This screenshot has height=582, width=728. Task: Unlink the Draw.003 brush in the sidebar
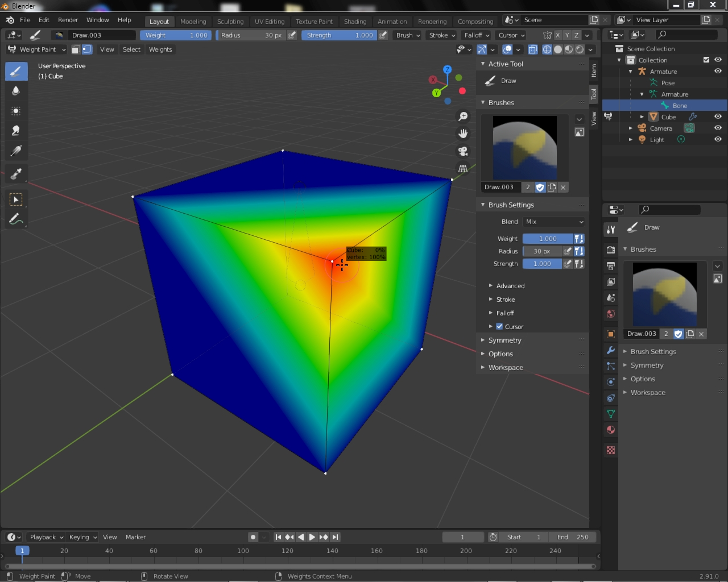pyautogui.click(x=563, y=187)
